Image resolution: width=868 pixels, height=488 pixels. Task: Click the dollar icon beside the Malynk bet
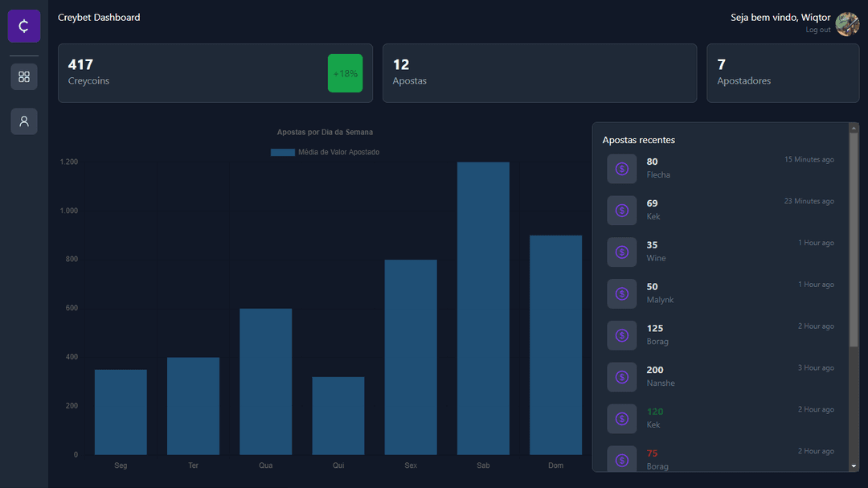pos(621,293)
